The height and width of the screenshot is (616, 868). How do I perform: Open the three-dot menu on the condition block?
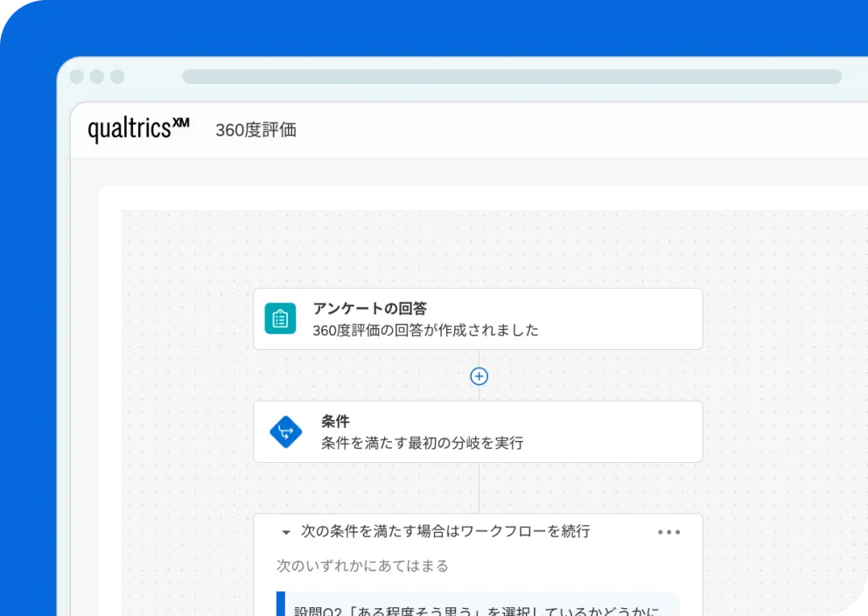[668, 532]
